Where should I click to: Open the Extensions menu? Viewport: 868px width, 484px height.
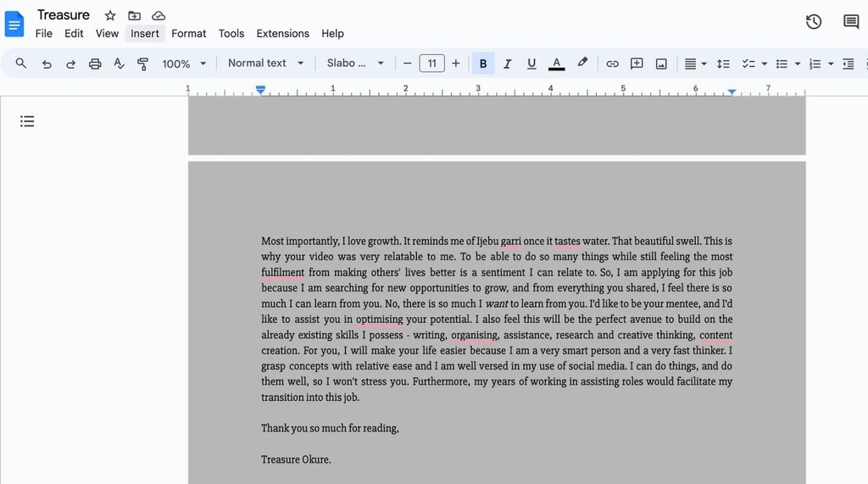282,34
